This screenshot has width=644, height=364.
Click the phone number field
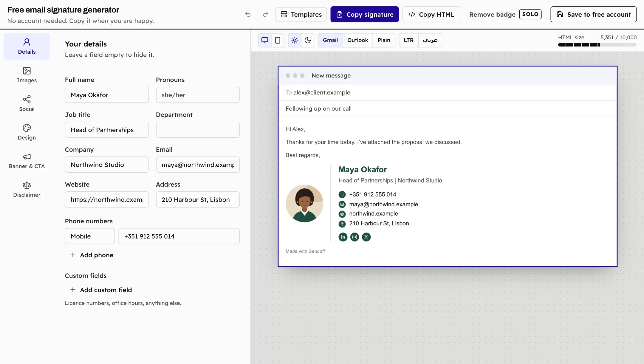[x=179, y=236]
